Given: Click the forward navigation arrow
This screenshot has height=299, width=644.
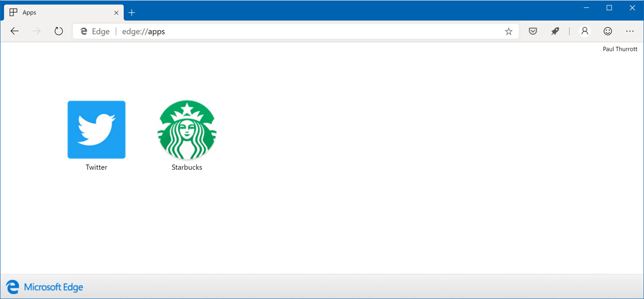Looking at the screenshot, I should tap(37, 31).
